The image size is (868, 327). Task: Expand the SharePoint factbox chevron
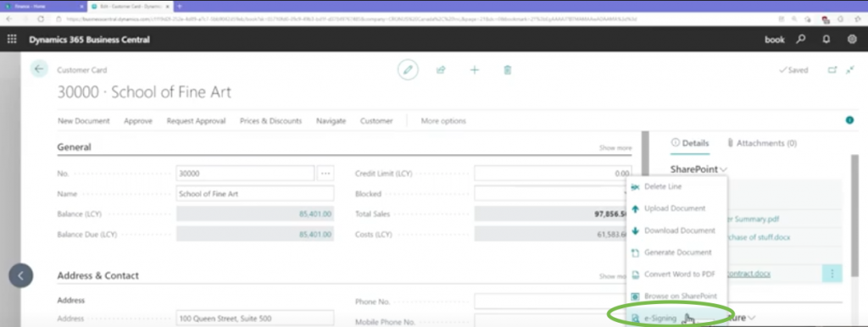point(724,169)
